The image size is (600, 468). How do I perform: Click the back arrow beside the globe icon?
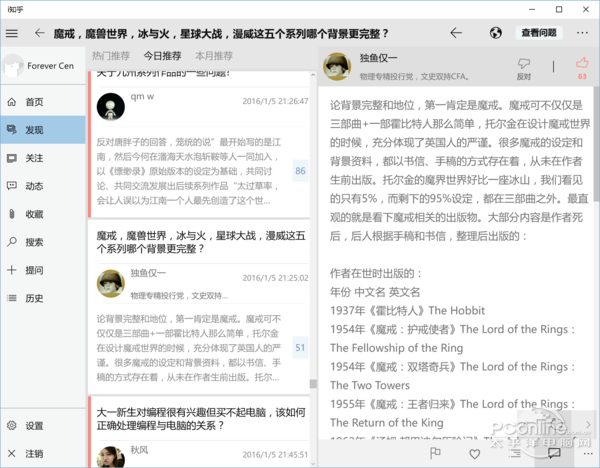[456, 33]
